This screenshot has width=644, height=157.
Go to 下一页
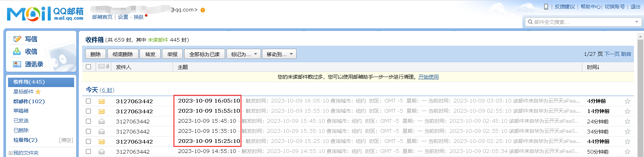pos(612,54)
